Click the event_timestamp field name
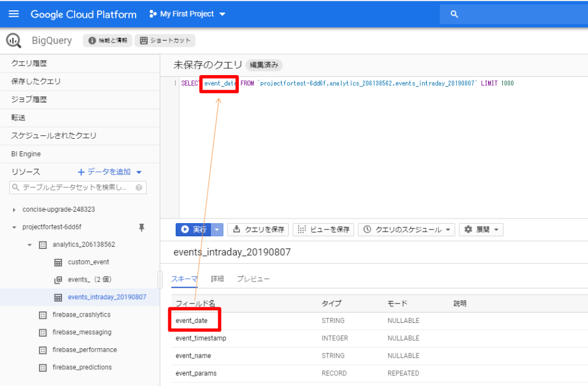The height and width of the screenshot is (386, 588). pyautogui.click(x=200, y=338)
